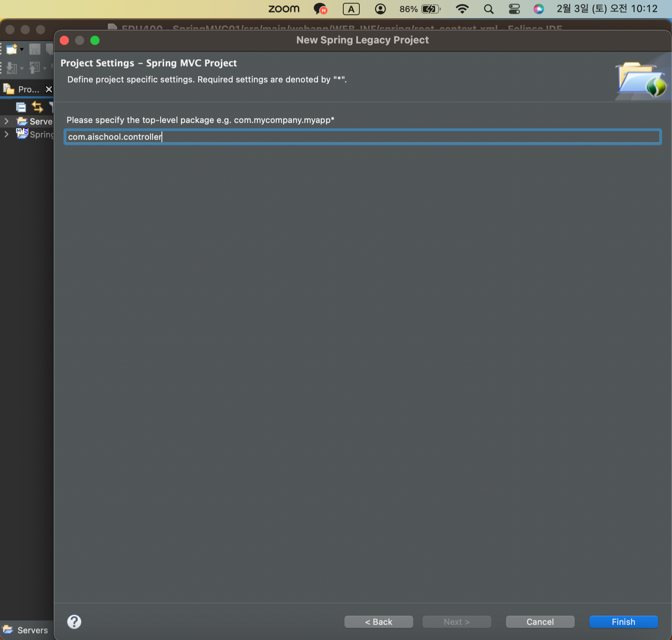This screenshot has height=640, width=672.
Task: Click the Cancel button
Action: point(540,622)
